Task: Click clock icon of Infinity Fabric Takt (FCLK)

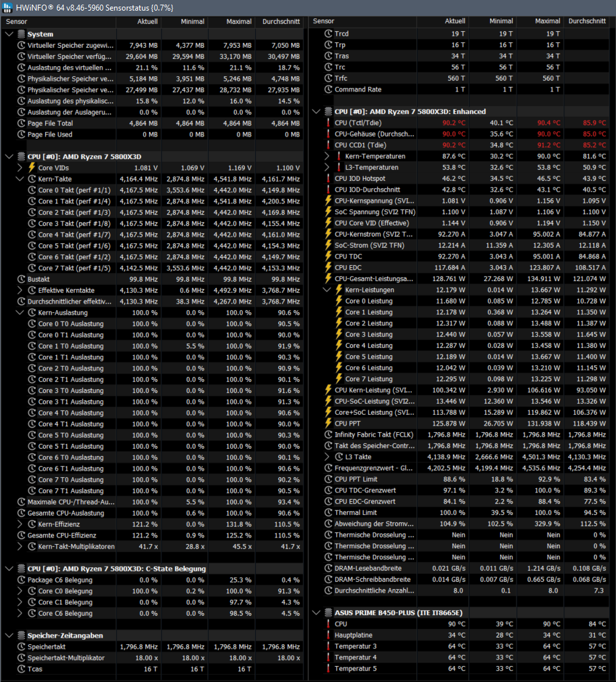Action: click(x=328, y=435)
